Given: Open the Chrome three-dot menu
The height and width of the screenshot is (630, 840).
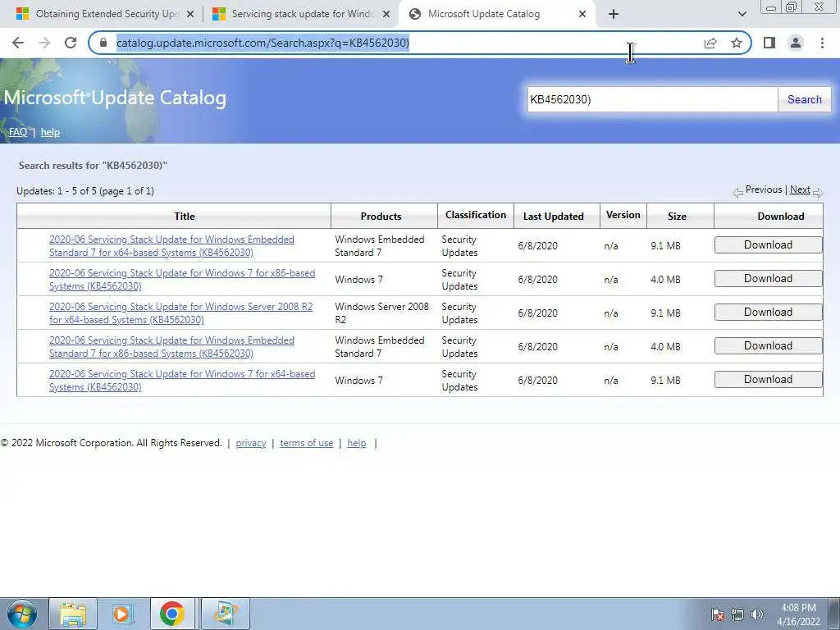Looking at the screenshot, I should click(822, 43).
